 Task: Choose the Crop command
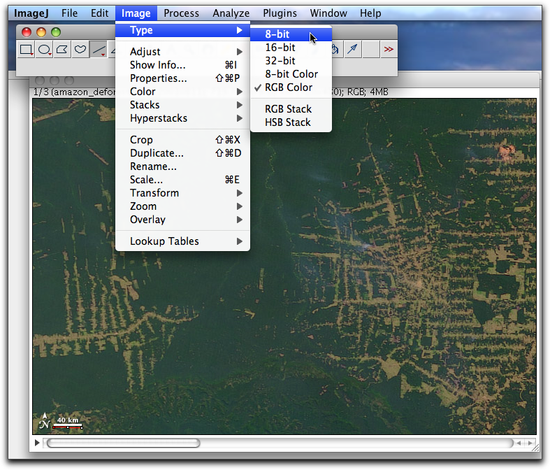pos(182,140)
